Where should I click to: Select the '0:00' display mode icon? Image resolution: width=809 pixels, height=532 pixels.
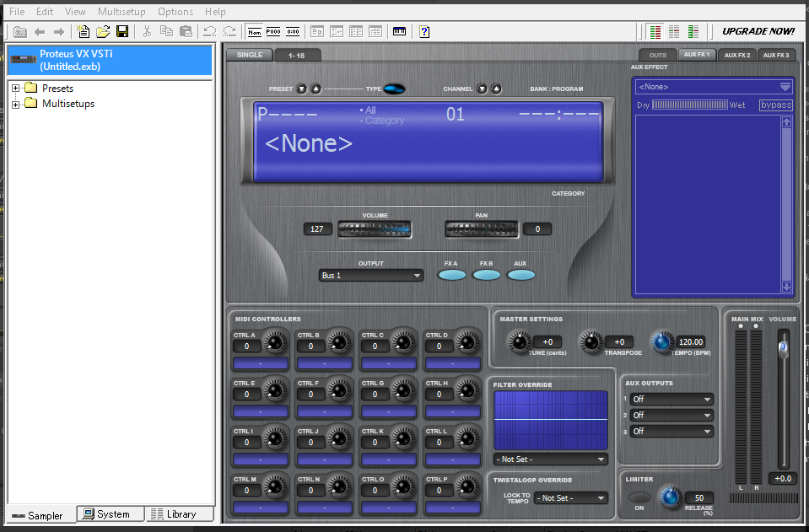coord(293,32)
